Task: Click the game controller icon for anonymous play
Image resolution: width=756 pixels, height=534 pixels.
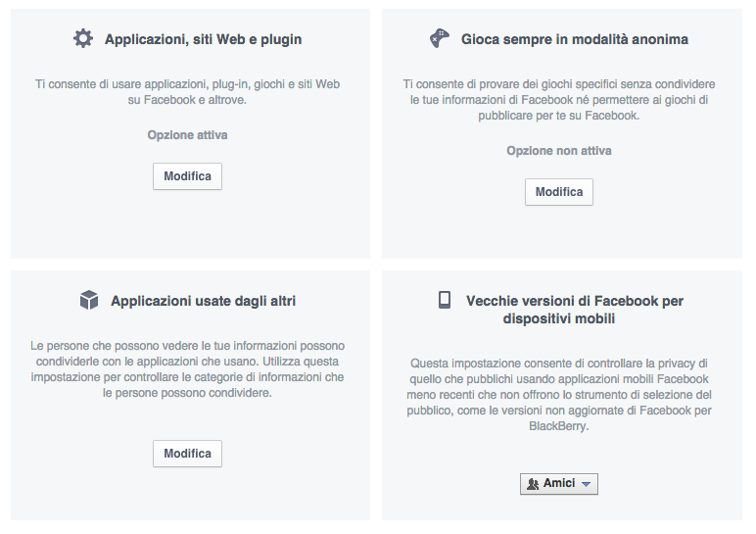Action: click(x=440, y=39)
